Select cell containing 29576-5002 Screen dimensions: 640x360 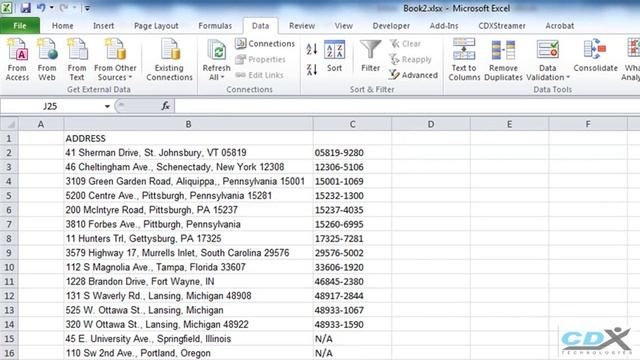click(x=352, y=253)
